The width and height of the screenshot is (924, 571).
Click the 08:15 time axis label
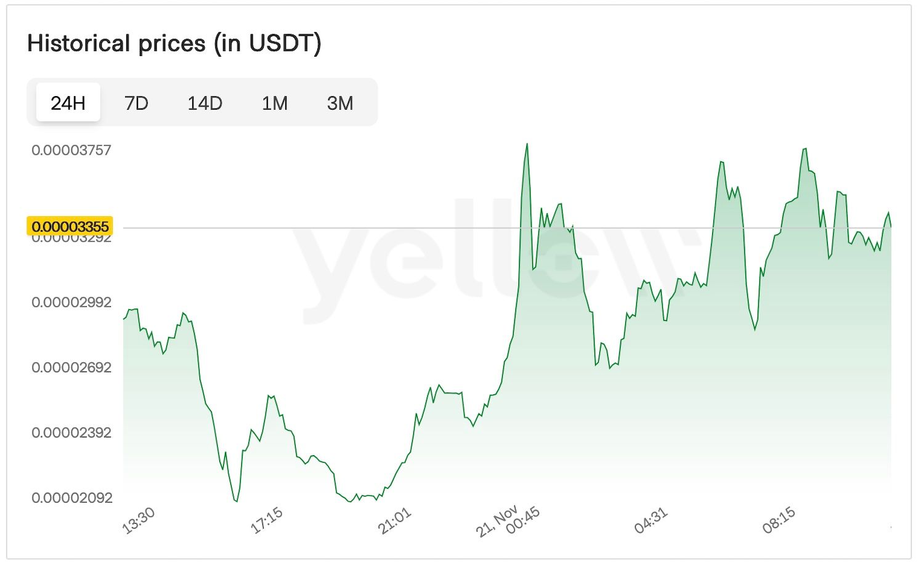point(779,520)
